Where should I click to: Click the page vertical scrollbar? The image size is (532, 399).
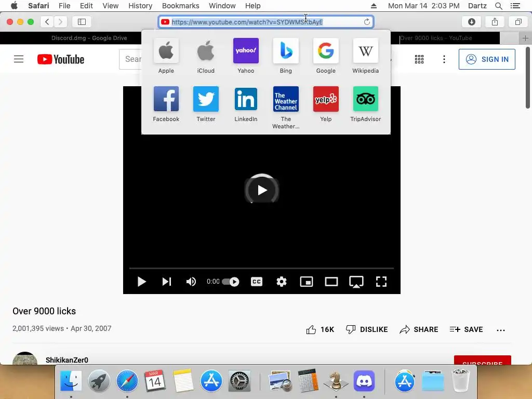(528, 78)
